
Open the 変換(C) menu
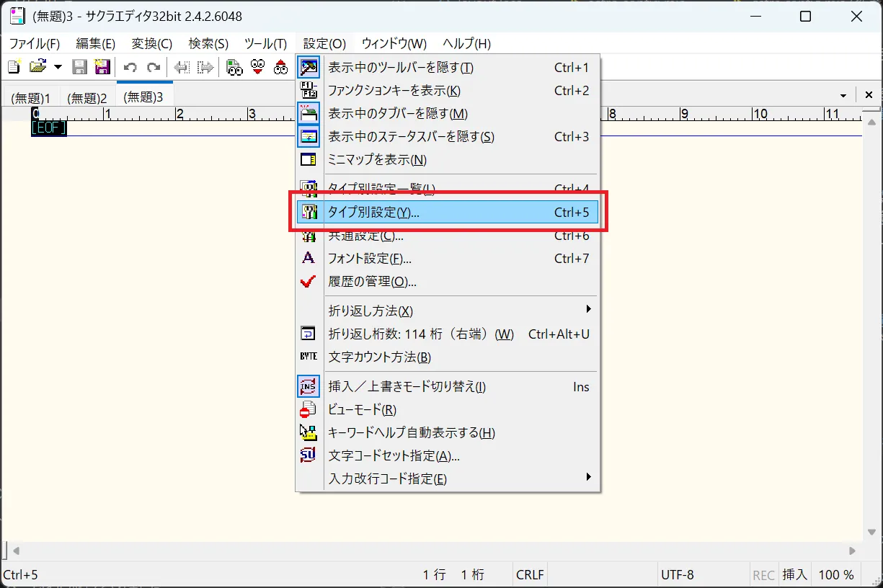pos(152,43)
